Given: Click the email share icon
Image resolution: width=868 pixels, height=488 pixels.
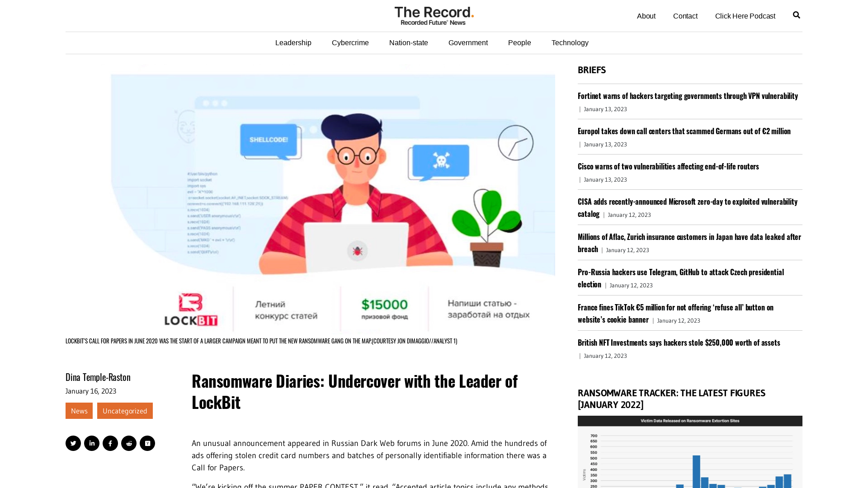Looking at the screenshot, I should (147, 443).
